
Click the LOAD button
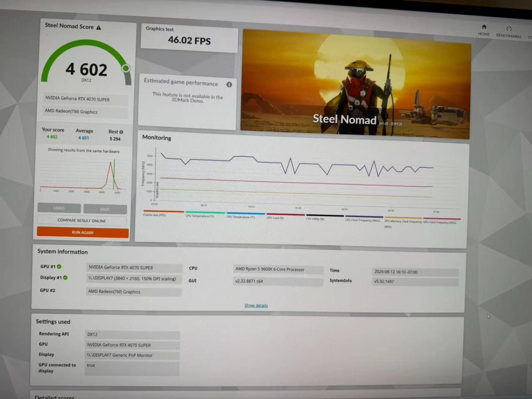[x=59, y=208]
